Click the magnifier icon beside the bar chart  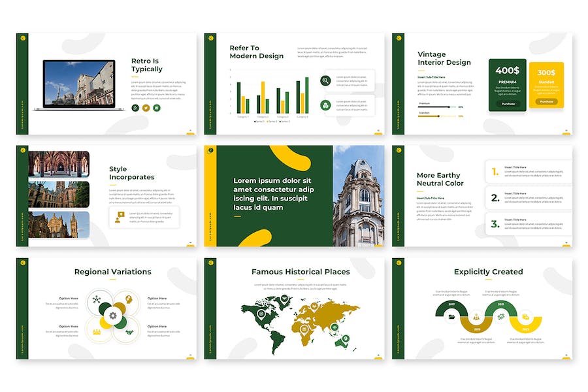coord(325,81)
